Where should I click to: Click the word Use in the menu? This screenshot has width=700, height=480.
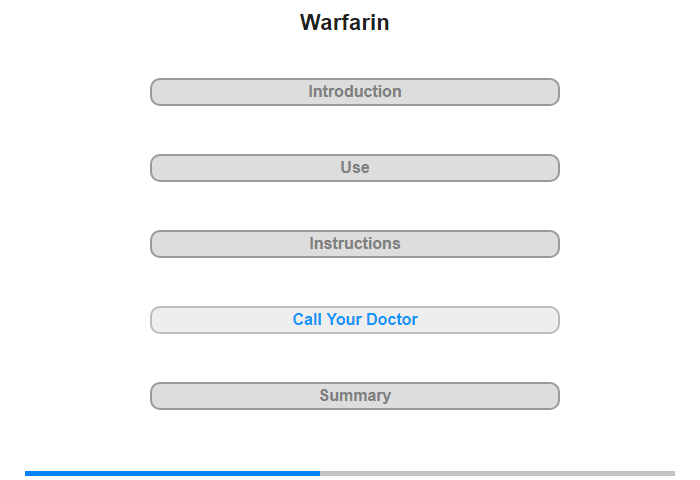point(355,167)
